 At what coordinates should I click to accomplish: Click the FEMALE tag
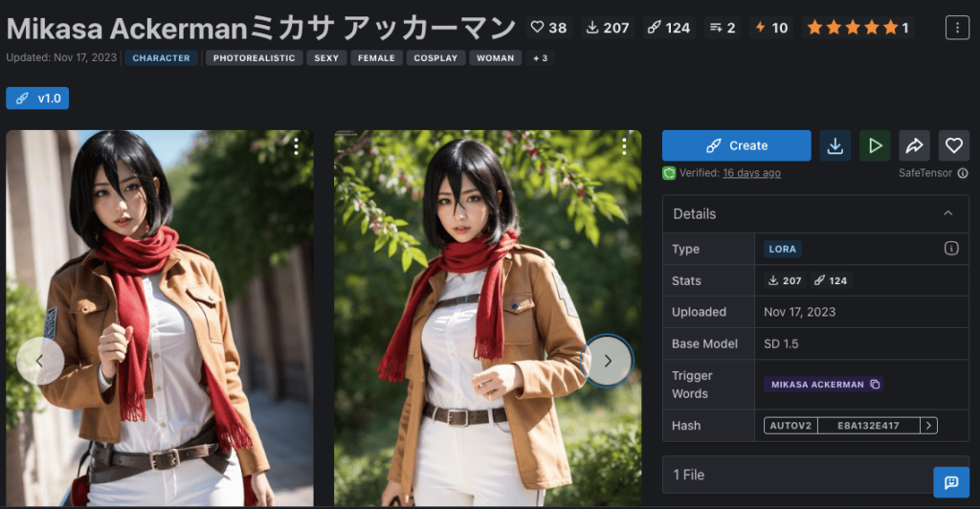376,58
